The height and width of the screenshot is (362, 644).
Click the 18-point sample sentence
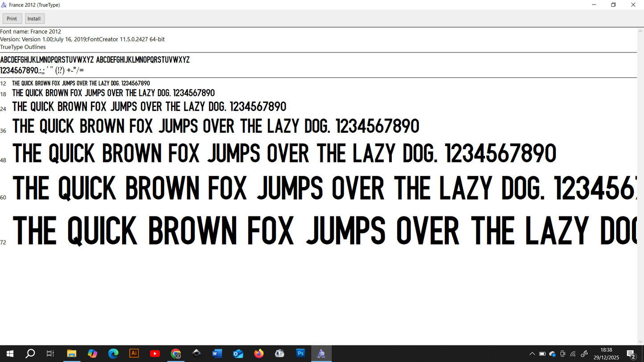click(113, 93)
